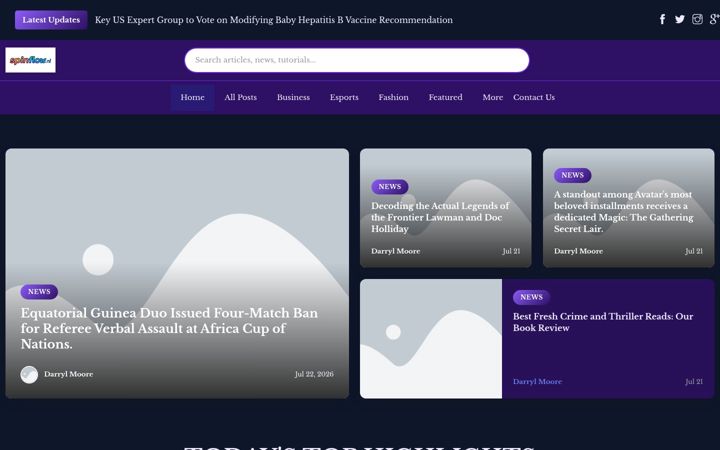Click Darryl Moore on Book Review card
Image resolution: width=720 pixels, height=450 pixels.
[x=537, y=382]
